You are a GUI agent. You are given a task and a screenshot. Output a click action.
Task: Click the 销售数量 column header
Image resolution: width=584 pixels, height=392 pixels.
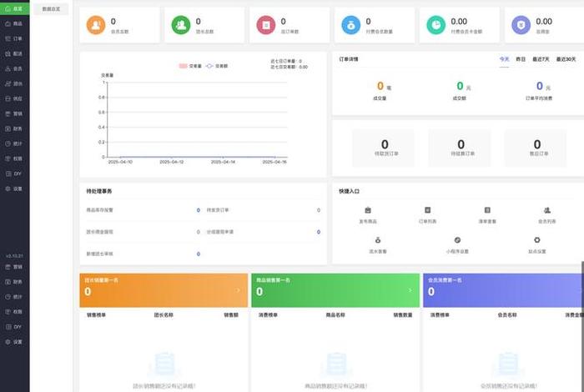click(403, 315)
